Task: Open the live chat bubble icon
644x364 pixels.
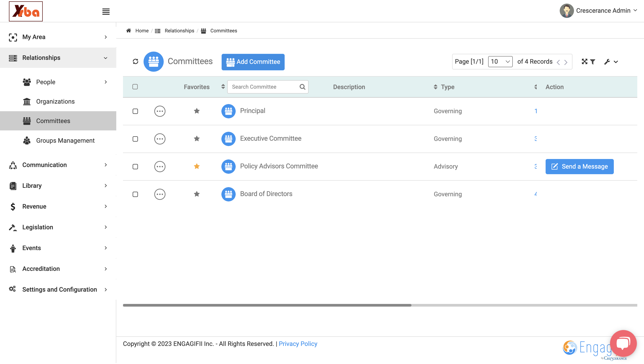Action: point(623,343)
